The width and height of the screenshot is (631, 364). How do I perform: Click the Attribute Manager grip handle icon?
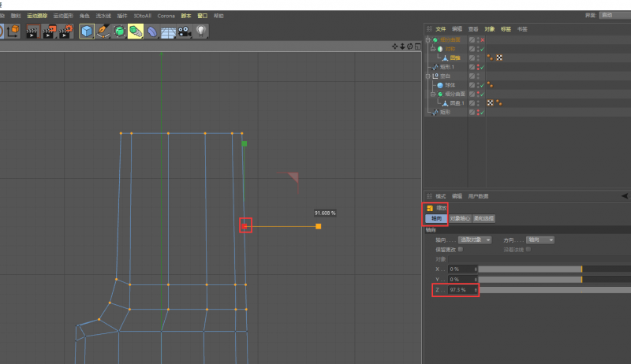click(429, 196)
